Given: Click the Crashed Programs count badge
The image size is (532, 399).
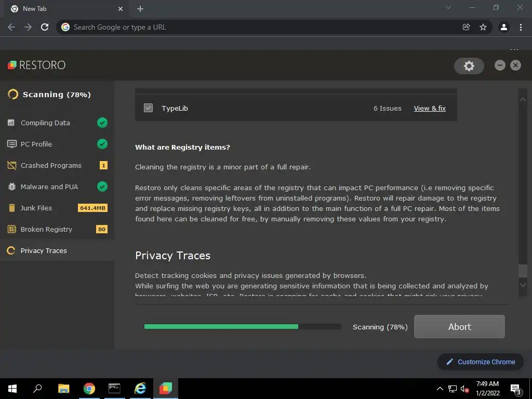Looking at the screenshot, I should (103, 165).
